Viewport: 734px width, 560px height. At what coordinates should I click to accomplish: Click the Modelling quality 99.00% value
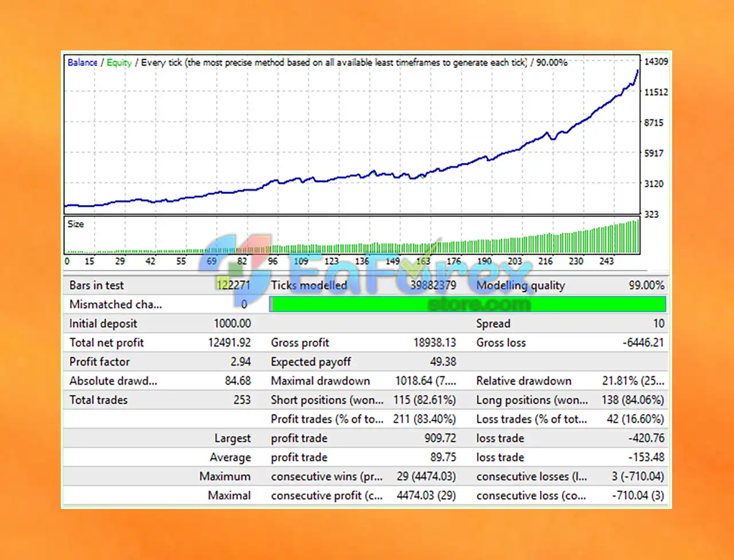pos(646,285)
